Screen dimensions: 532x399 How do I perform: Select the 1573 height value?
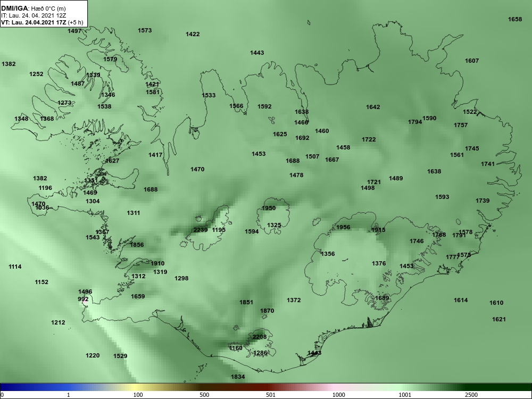pyautogui.click(x=145, y=30)
